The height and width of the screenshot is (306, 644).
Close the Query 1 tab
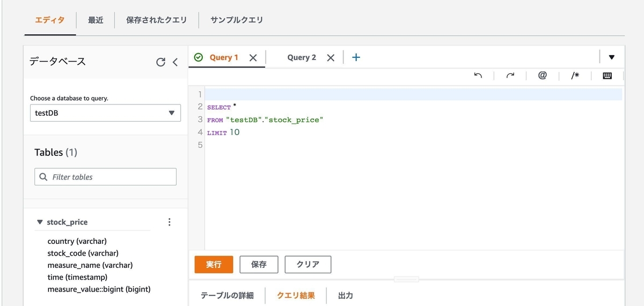pos(253,58)
